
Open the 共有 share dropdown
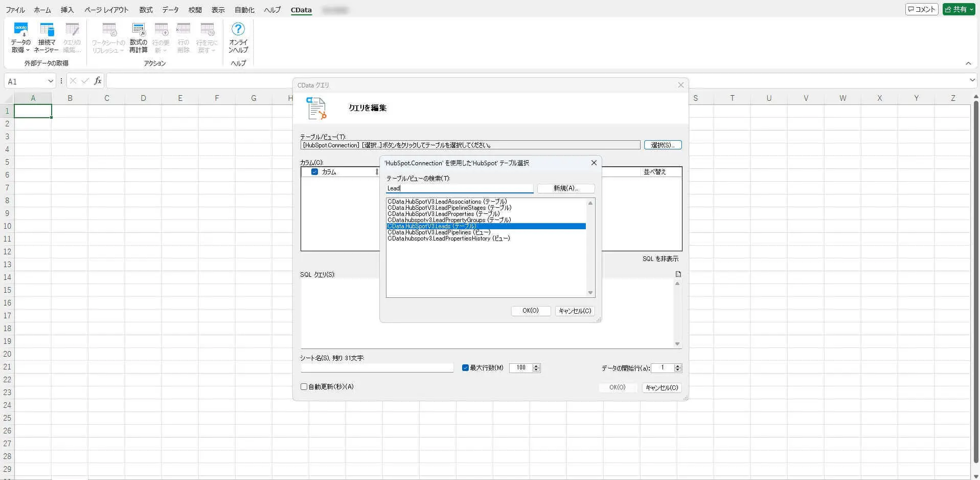click(959, 9)
